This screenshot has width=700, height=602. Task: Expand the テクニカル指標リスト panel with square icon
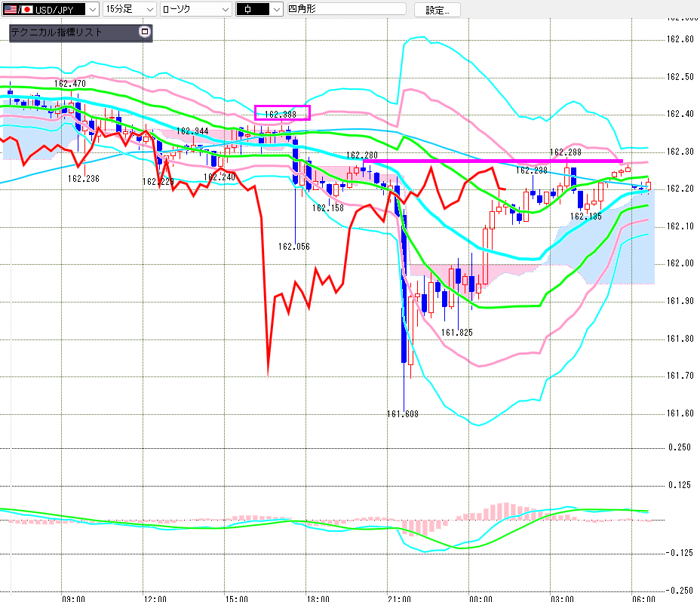(x=144, y=32)
